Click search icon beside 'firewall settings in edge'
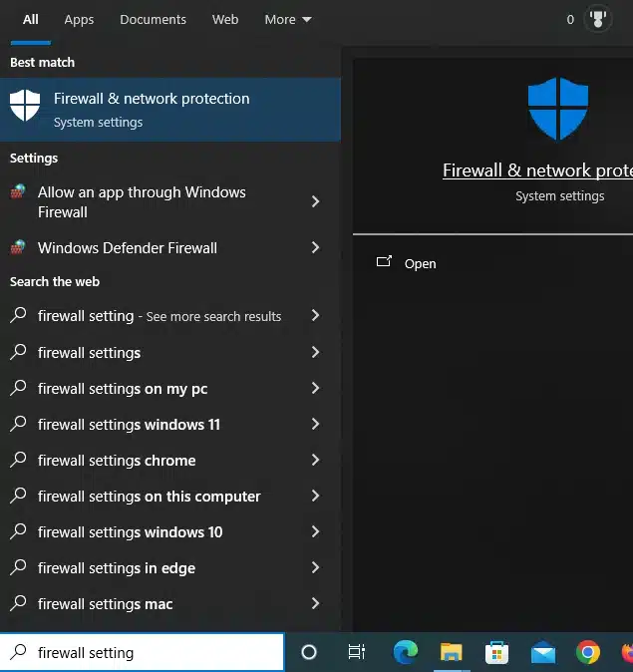633x672 pixels. coord(18,567)
